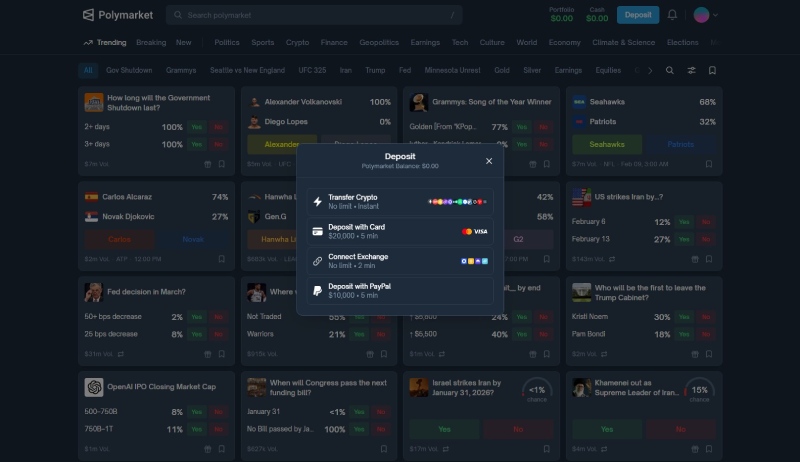Click the green Portfolio balance amount
800x462 pixels.
(x=562, y=19)
